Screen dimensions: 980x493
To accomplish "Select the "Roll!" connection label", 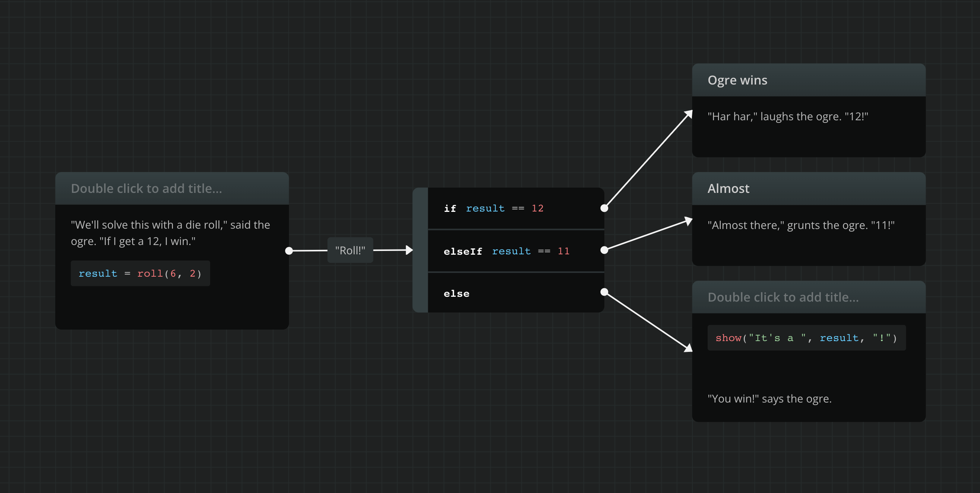I will (x=350, y=250).
